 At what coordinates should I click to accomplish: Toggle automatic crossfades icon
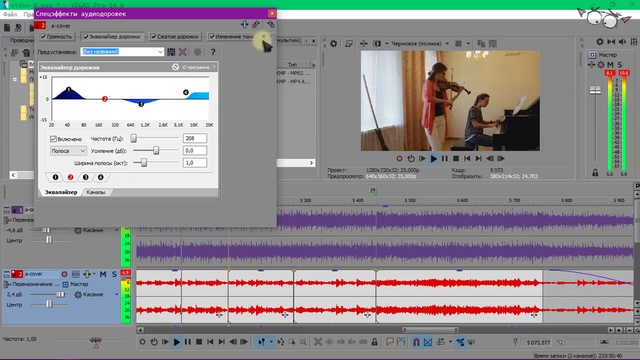coord(427,342)
